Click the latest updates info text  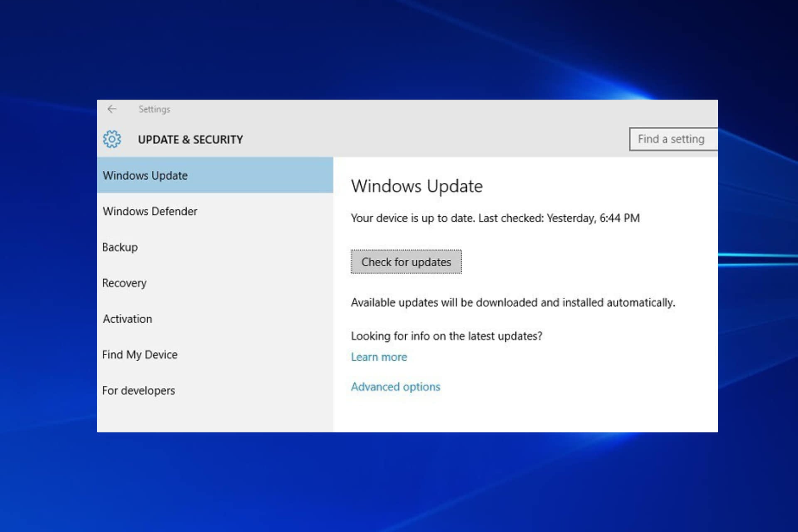coord(446,336)
